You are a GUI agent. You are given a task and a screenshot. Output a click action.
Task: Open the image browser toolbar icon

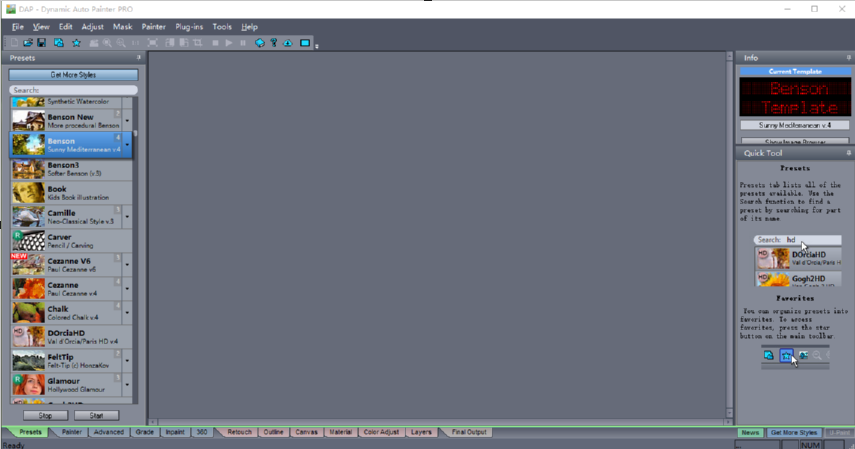(59, 43)
